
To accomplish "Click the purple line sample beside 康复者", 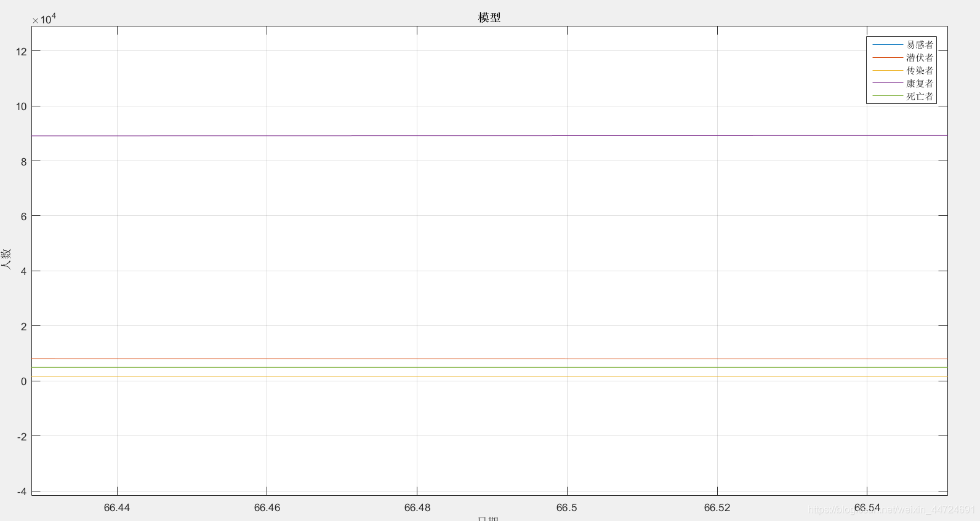I will click(888, 83).
